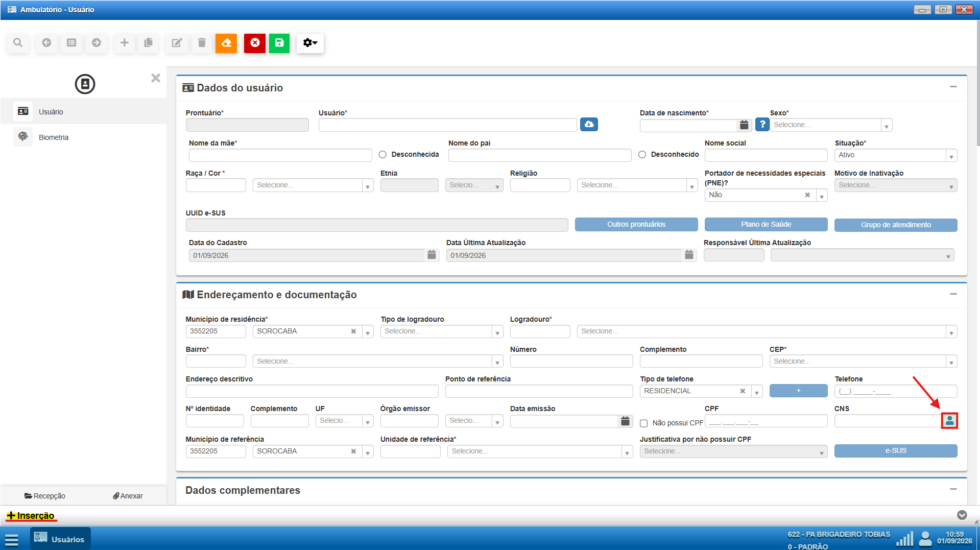Image resolution: width=980 pixels, height=550 pixels.
Task: Click the e-SUS button
Action: pyautogui.click(x=896, y=451)
